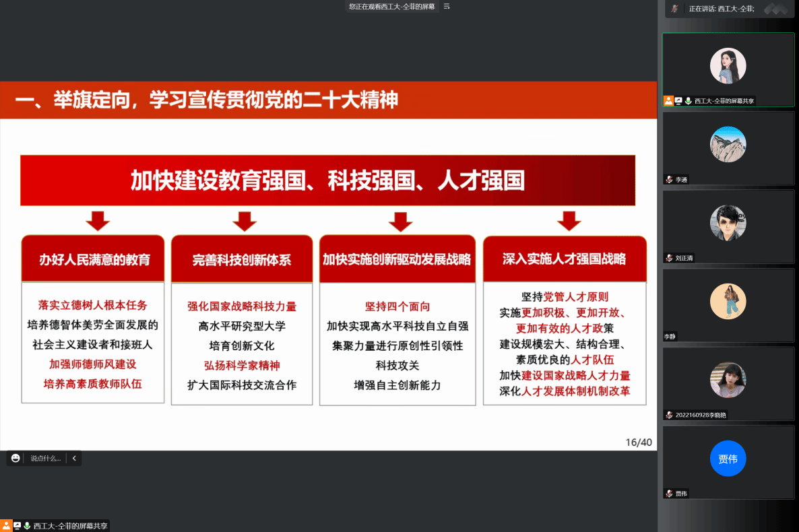Screen dimensions: 799x532
Task: Click the 加快建设教育强国 red banner on slide
Action: coord(327,180)
